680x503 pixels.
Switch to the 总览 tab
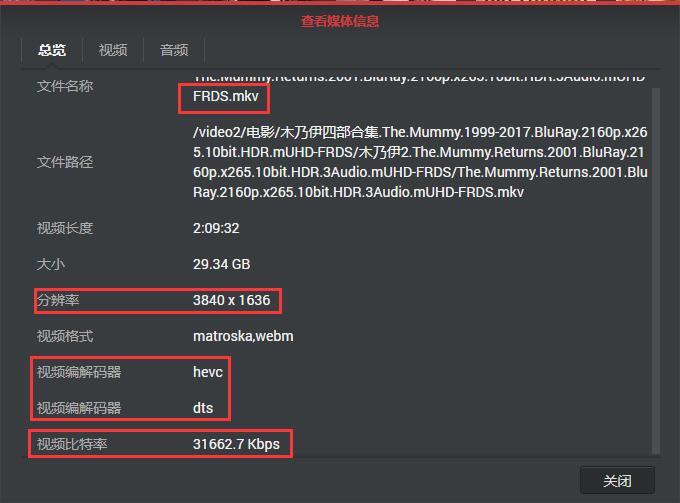point(52,50)
